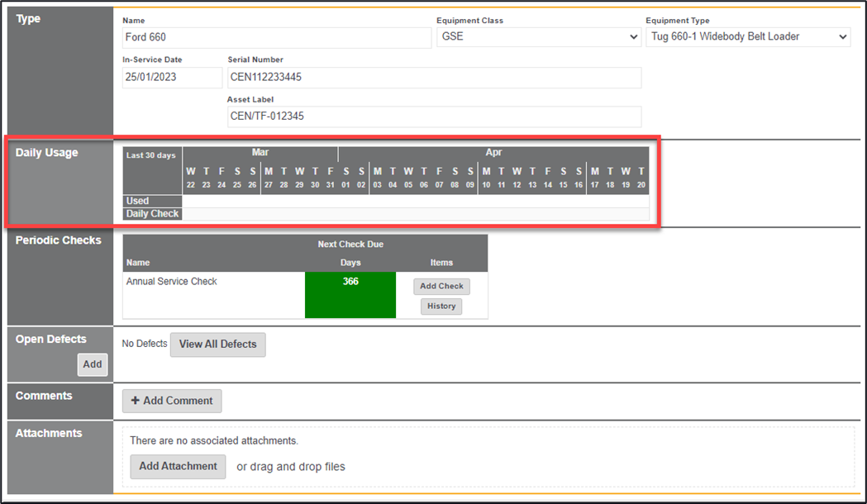Focus the Asset Label text box
This screenshot has height=504, width=867.
point(434,116)
